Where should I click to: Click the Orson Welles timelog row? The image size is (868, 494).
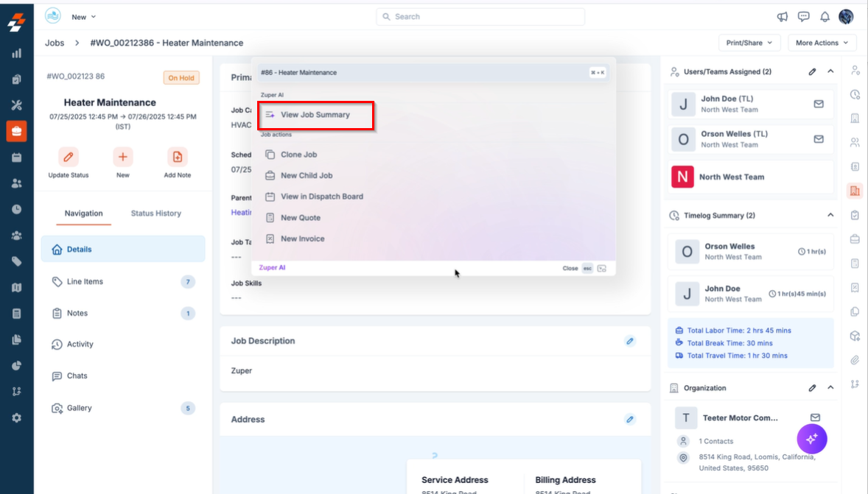pyautogui.click(x=751, y=252)
